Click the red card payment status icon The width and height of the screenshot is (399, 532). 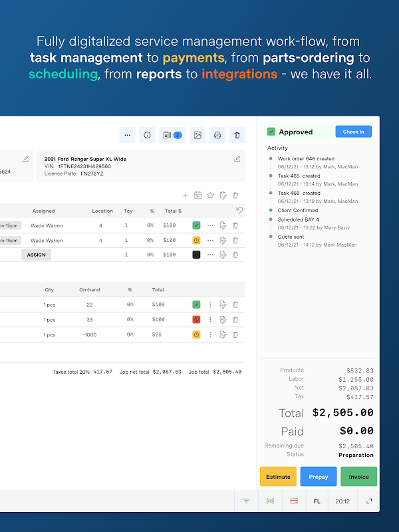point(294,501)
